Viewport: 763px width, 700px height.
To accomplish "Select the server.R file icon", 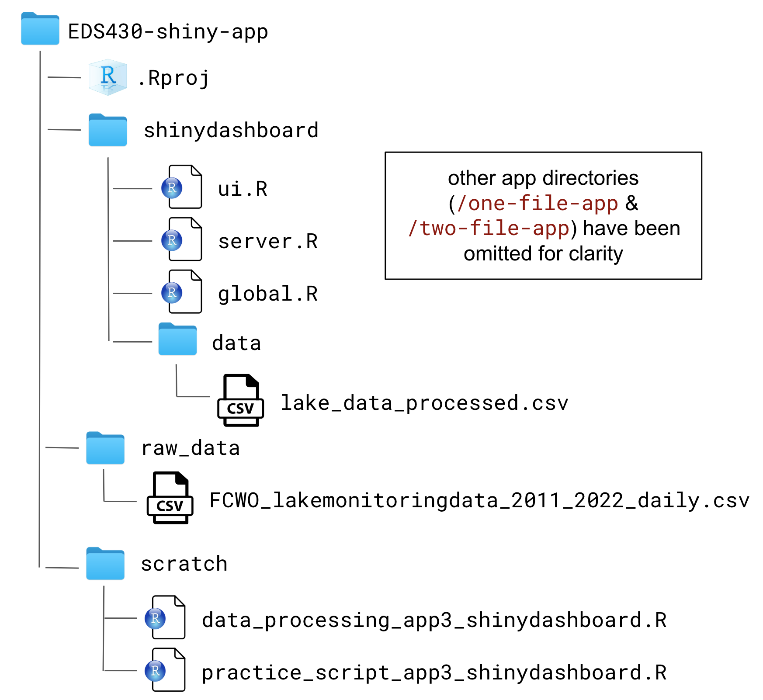I will [x=183, y=239].
